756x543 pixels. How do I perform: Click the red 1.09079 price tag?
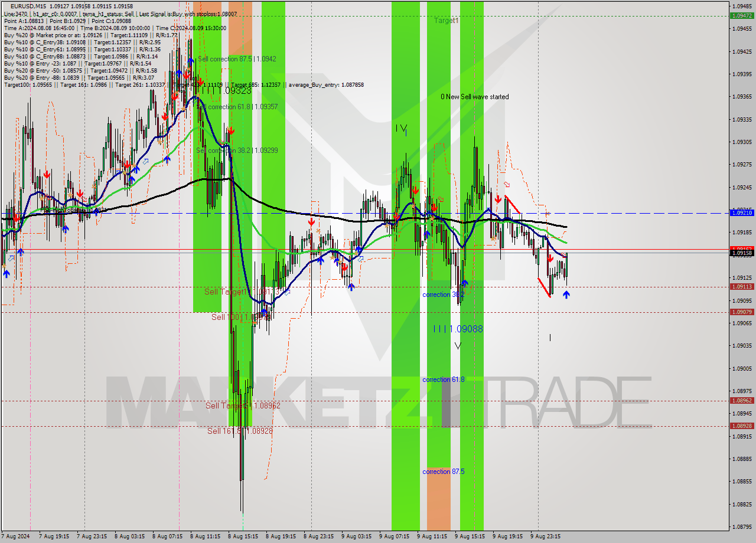click(742, 312)
